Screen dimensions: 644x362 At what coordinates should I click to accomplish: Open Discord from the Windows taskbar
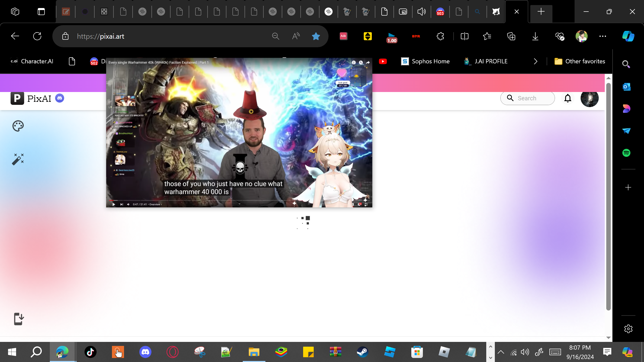[x=145, y=352]
